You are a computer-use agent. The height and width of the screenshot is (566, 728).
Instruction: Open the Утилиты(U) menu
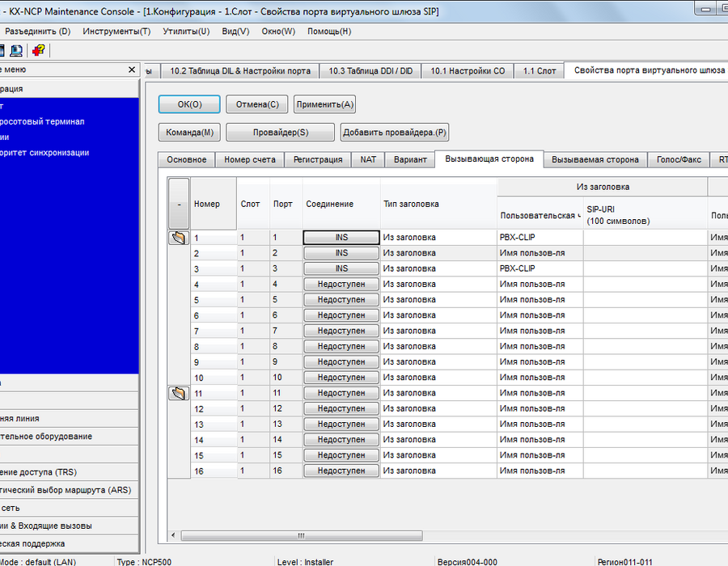pos(186,31)
